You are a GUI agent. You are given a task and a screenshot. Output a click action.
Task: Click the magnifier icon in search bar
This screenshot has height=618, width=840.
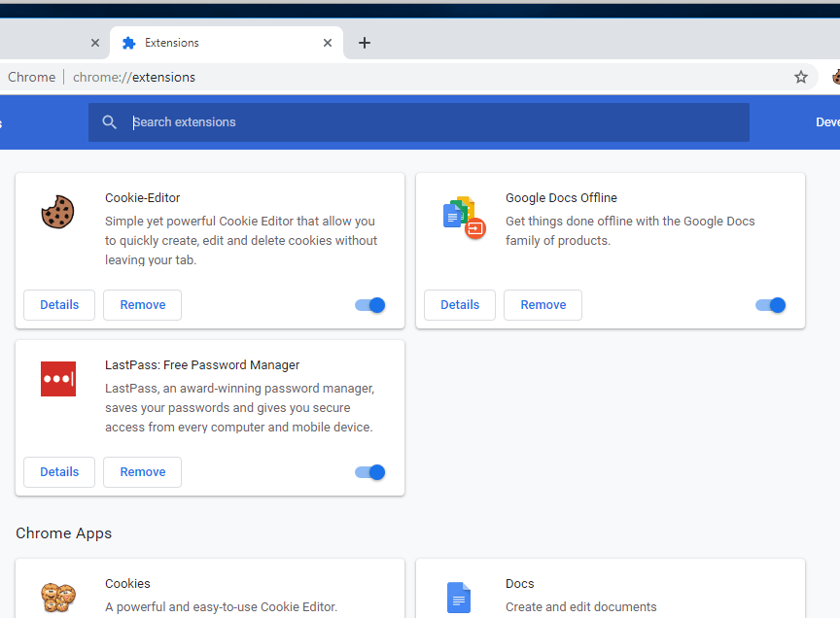(x=109, y=122)
